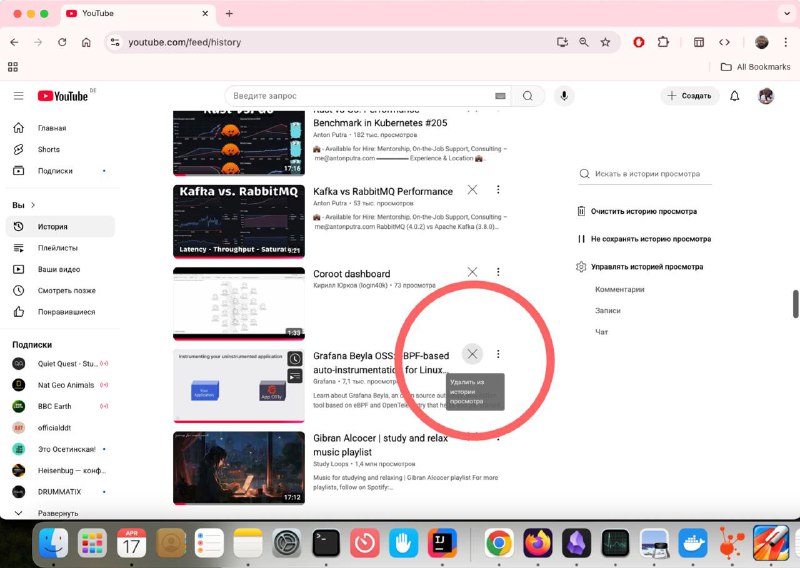Click the page vertical scrollbar thumb
This screenshot has width=800, height=568.
coord(795,304)
